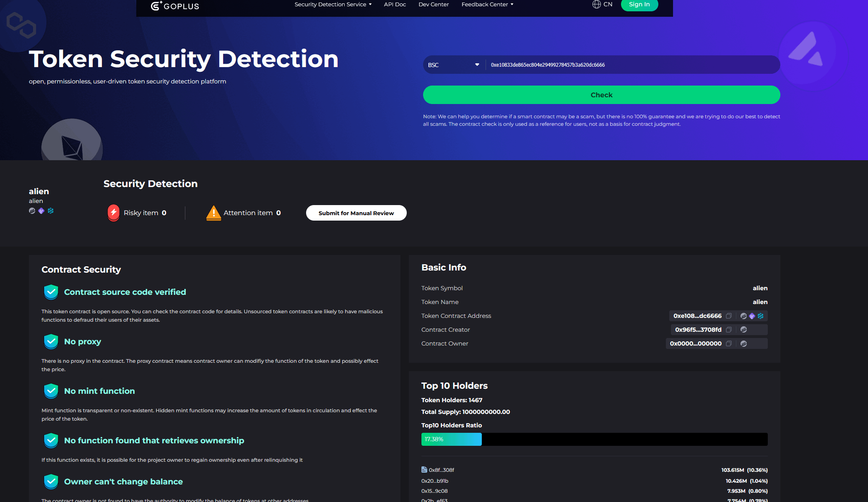
Task: Click shield icon beside Owner can't change balance
Action: point(51,481)
